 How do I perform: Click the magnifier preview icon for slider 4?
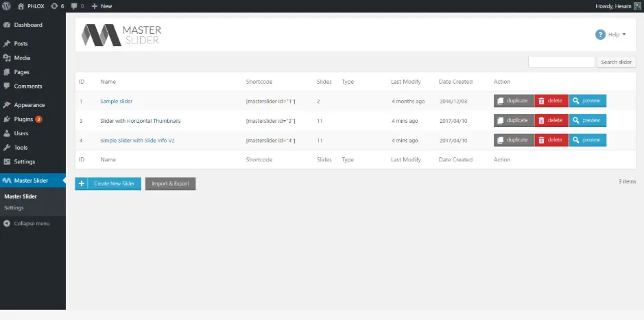576,140
